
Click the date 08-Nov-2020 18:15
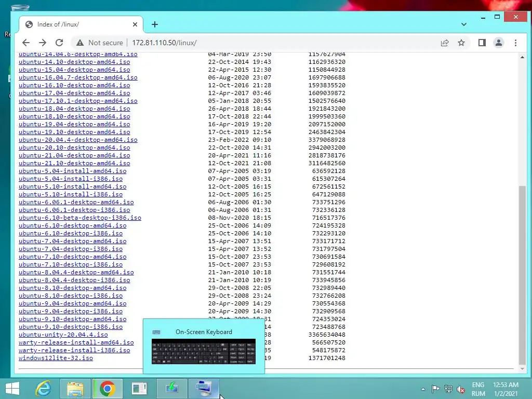tap(240, 218)
